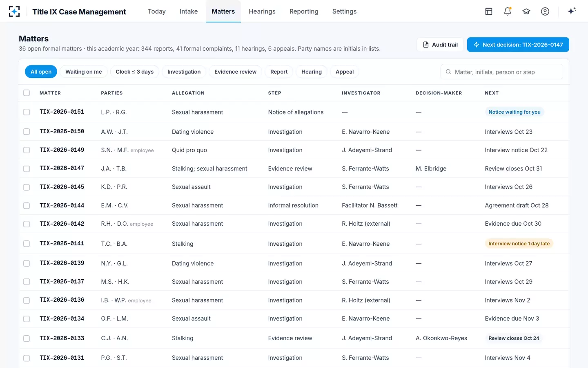Apply the Clock ≤ 3 days filter
The width and height of the screenshot is (588, 368).
(135, 72)
